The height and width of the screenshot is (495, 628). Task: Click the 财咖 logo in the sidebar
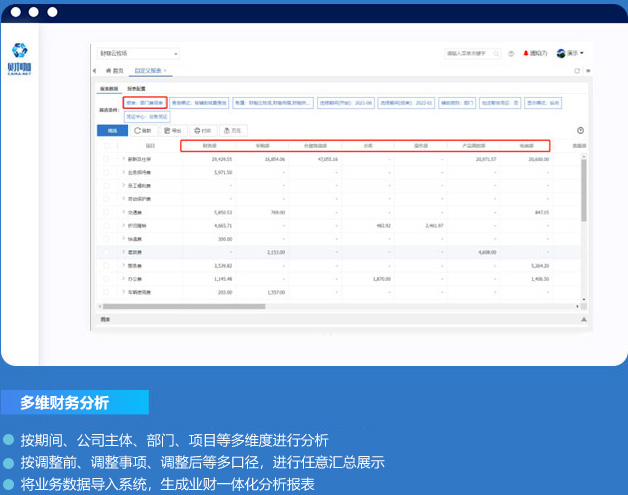click(x=19, y=58)
